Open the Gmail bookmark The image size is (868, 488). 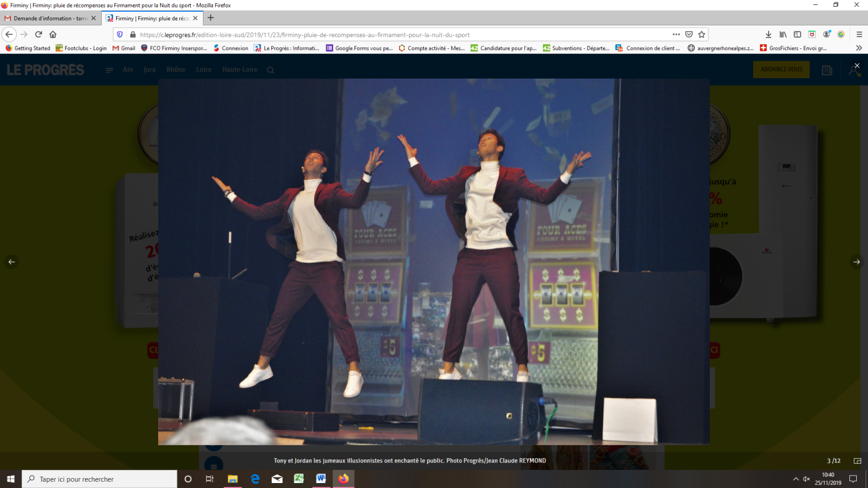[x=123, y=48]
